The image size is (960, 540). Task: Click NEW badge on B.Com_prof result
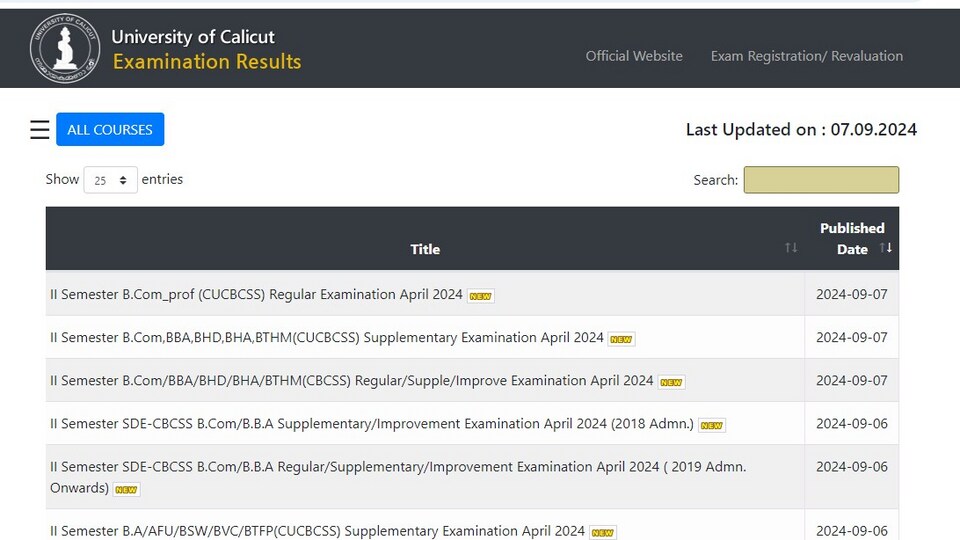coord(481,296)
